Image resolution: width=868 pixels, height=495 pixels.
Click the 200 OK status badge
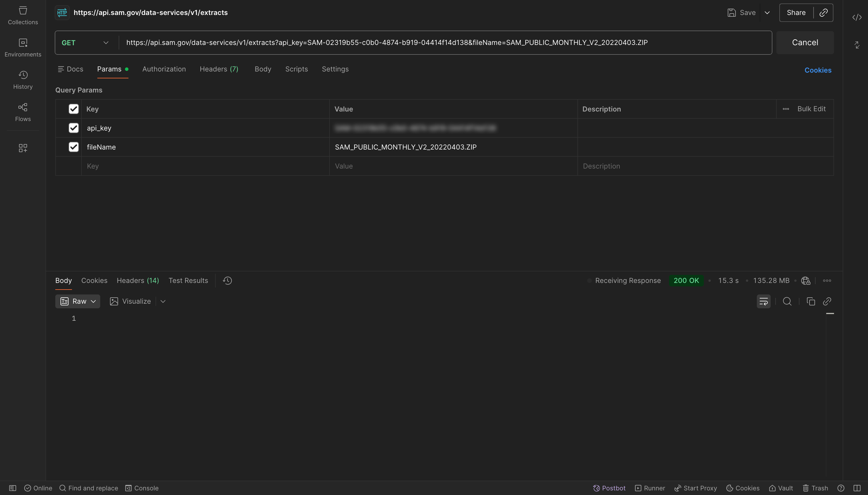(686, 280)
